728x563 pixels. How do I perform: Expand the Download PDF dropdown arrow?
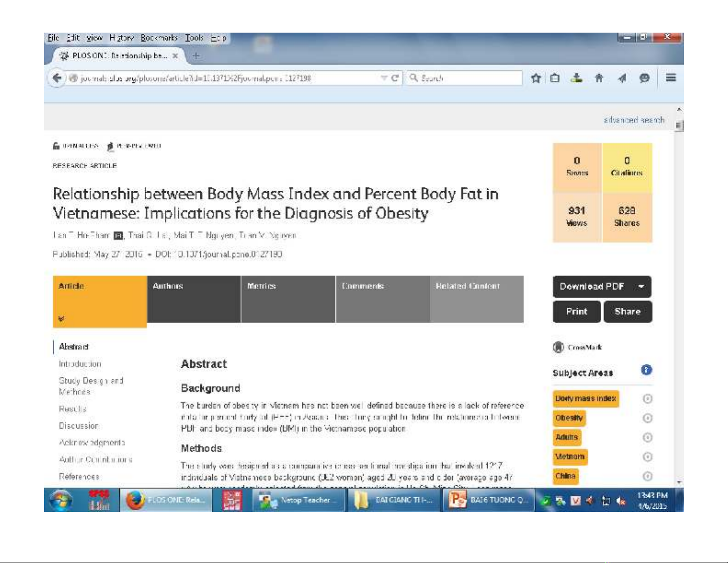pyautogui.click(x=641, y=287)
